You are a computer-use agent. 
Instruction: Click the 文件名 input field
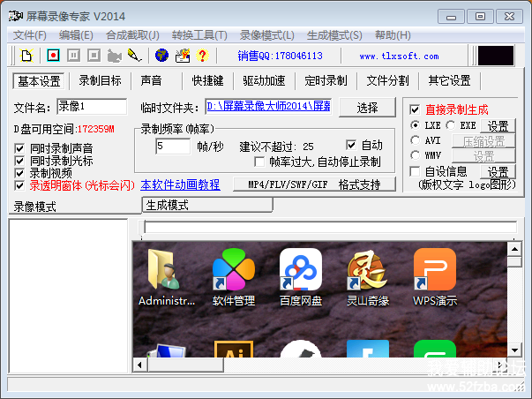coord(92,107)
